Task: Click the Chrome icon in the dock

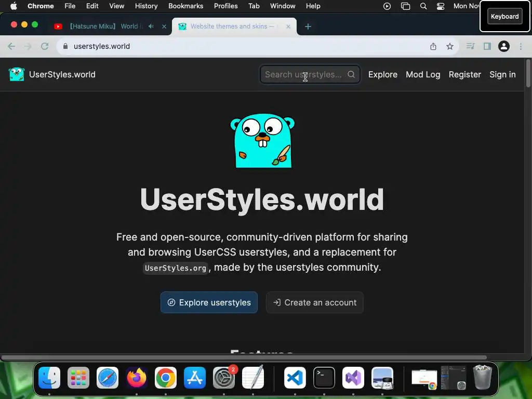Action: coord(166,378)
